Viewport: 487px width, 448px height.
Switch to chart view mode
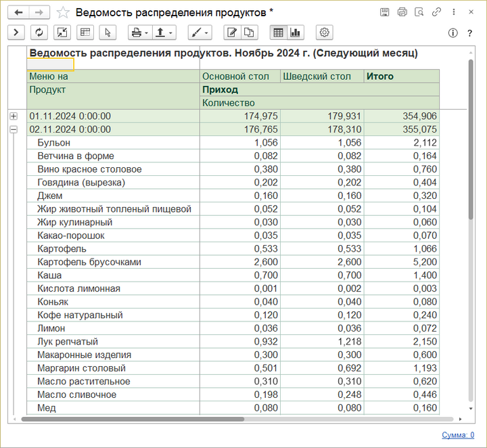point(295,32)
